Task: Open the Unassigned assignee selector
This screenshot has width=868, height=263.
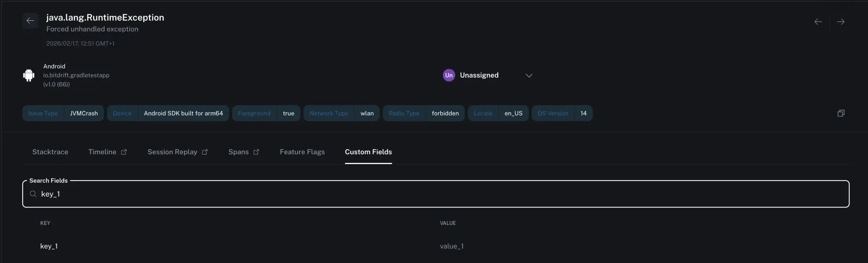Action: pos(479,75)
